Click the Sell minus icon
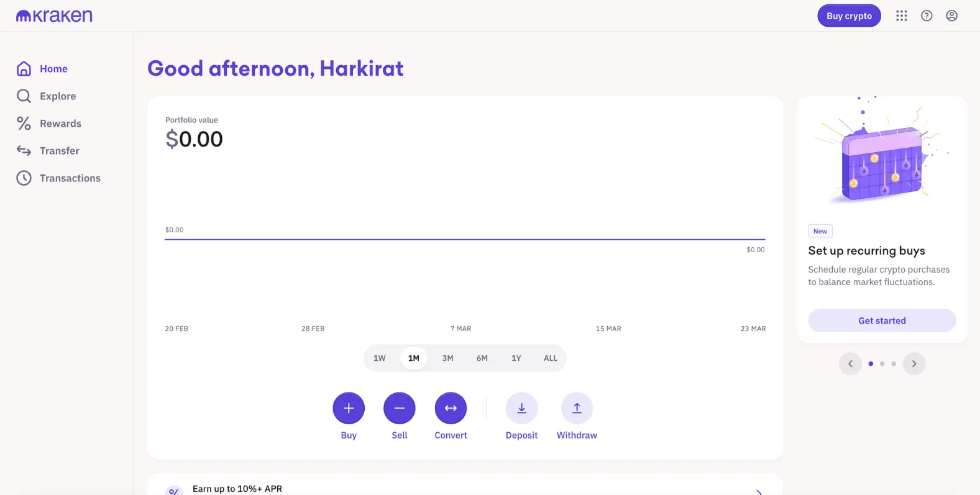 [x=400, y=408]
